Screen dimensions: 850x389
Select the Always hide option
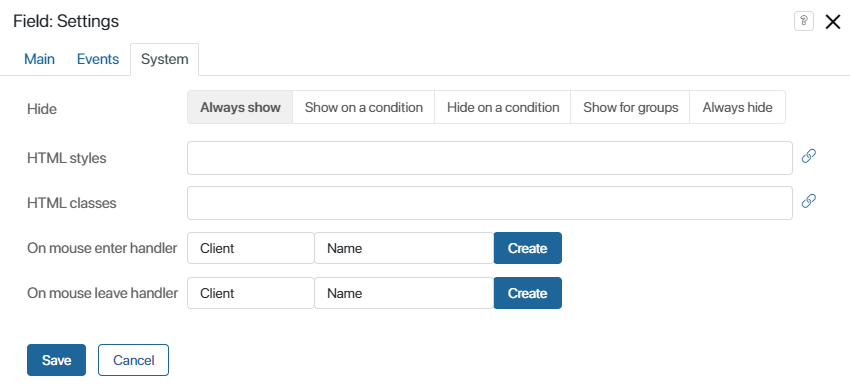(737, 107)
